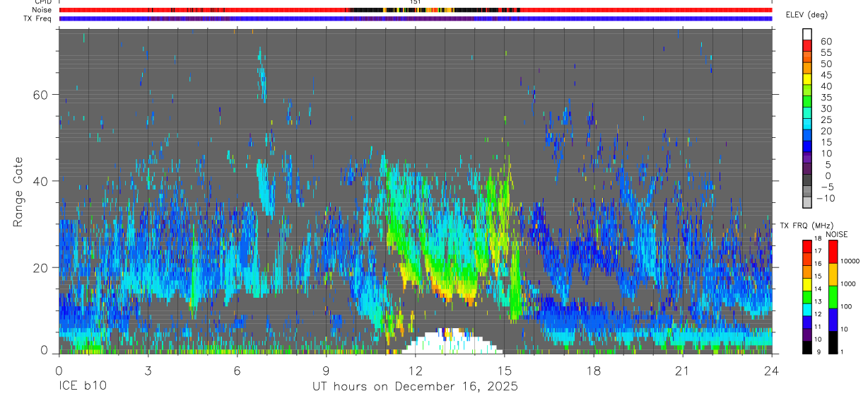The height and width of the screenshot is (401, 868).
Task: Click the y-axis tick label '40'
Action: click(42, 180)
